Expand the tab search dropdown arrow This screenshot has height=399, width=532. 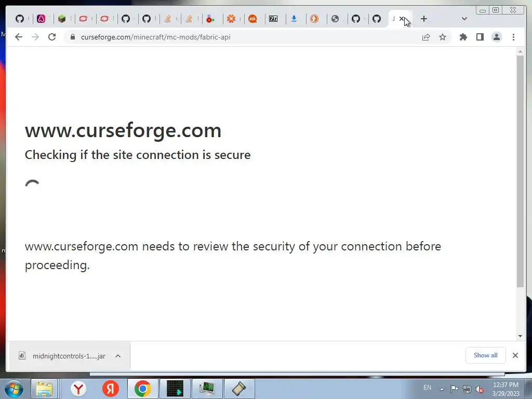tap(464, 19)
